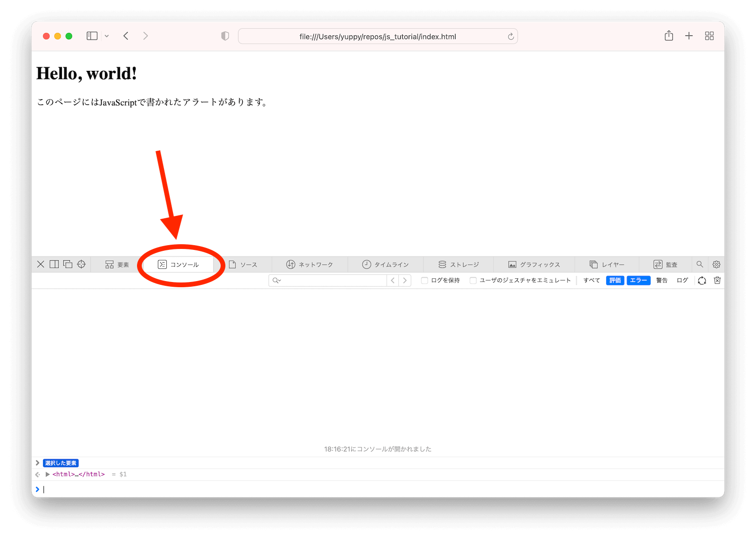Enable ユーザのジェスチャをエミュレート checkbox
756x539 pixels.
pyautogui.click(x=473, y=280)
